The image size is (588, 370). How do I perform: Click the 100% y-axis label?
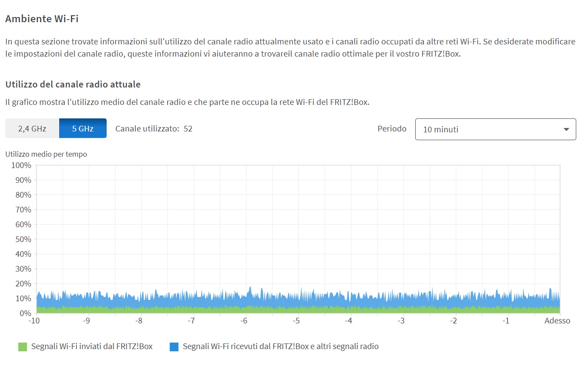[21, 165]
